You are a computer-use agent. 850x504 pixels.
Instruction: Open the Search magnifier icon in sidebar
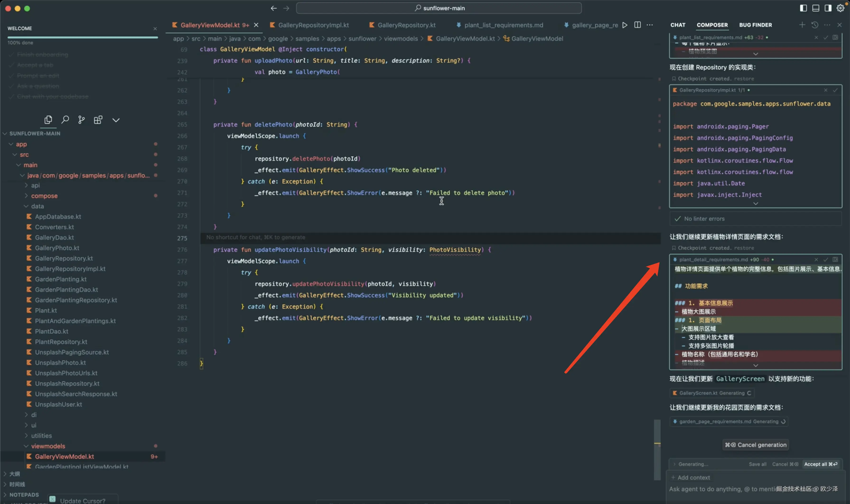(65, 120)
